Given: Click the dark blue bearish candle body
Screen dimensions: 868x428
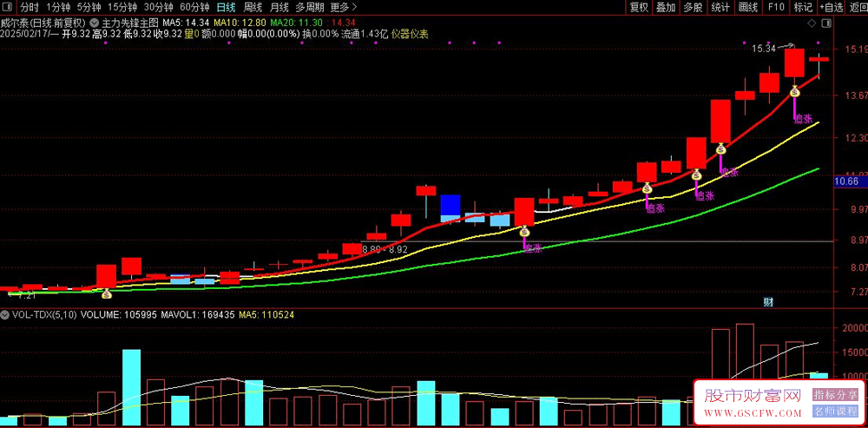Looking at the screenshot, I should tap(450, 205).
